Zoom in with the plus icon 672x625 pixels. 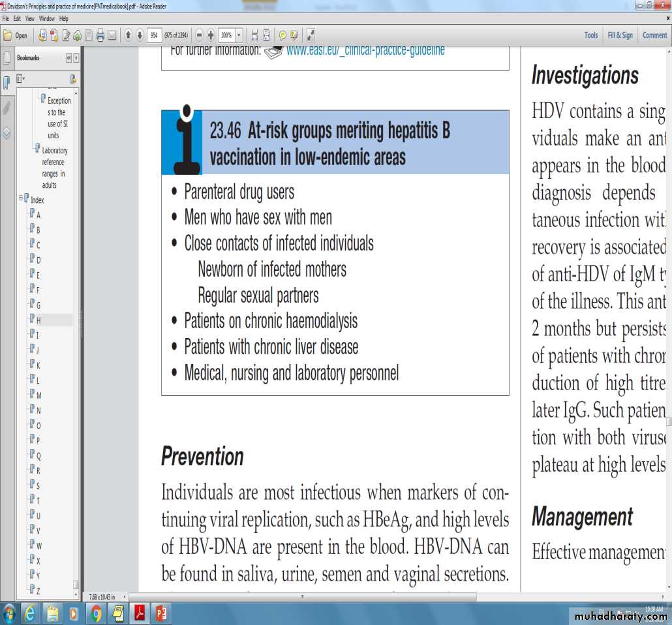(x=211, y=35)
